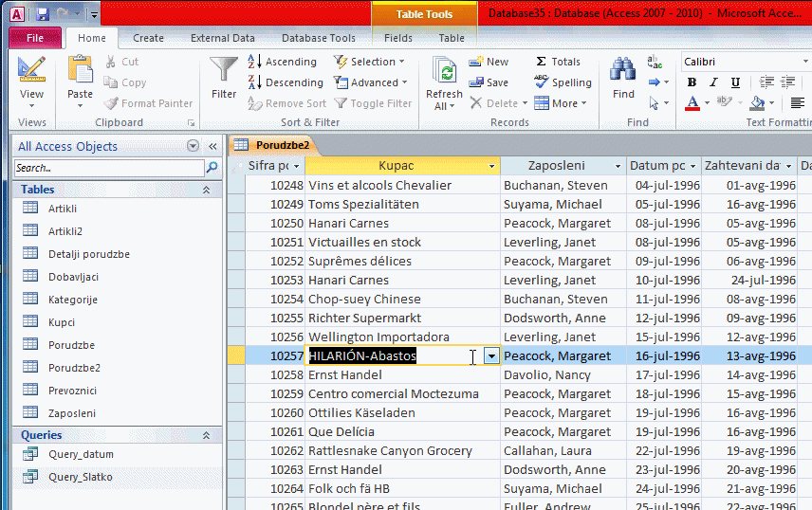This screenshot has width=812, height=510.
Task: Open the Kupac column header dropdown
Action: point(491,166)
